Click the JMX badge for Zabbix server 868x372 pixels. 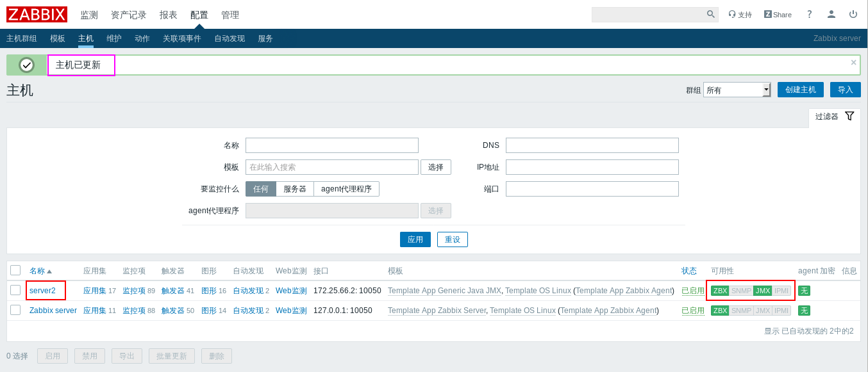[x=762, y=311]
